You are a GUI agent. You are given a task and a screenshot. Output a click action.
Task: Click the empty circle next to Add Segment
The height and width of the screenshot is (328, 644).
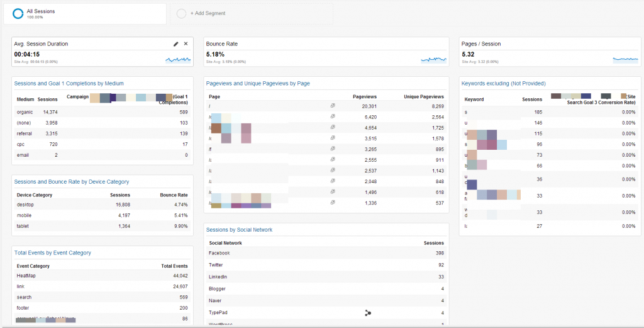tap(181, 13)
